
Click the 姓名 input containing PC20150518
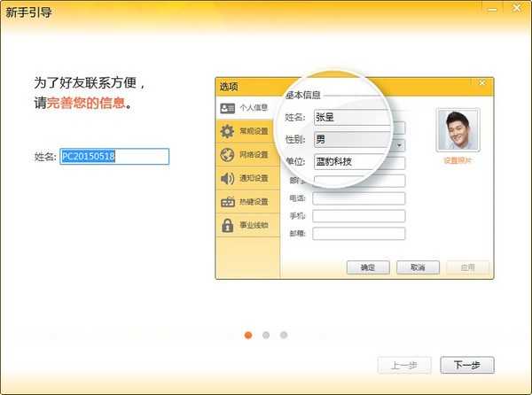click(114, 157)
